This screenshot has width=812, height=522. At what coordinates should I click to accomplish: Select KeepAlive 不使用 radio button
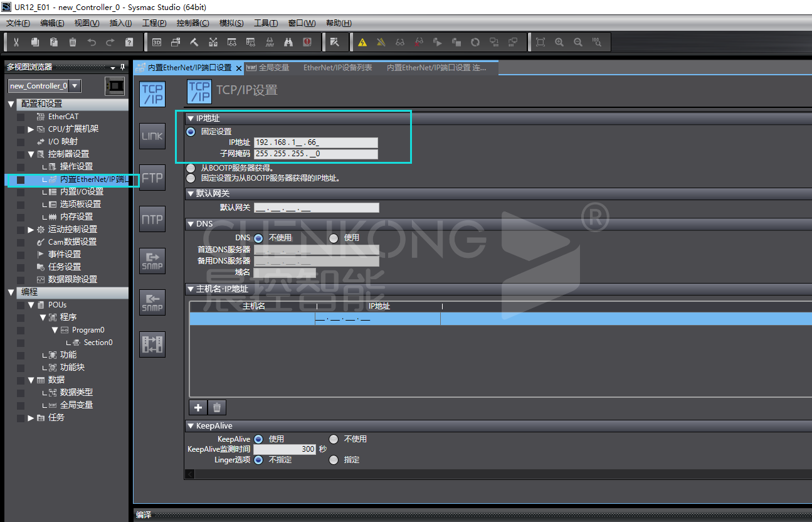334,439
